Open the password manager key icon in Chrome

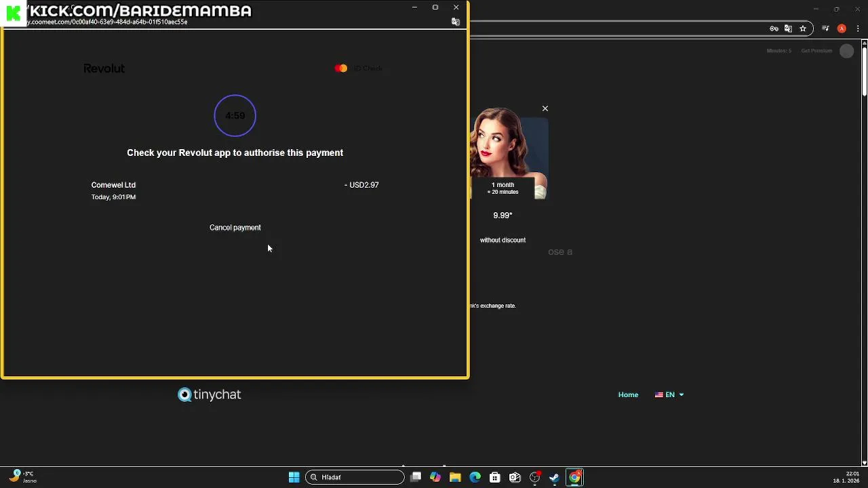coord(774,28)
